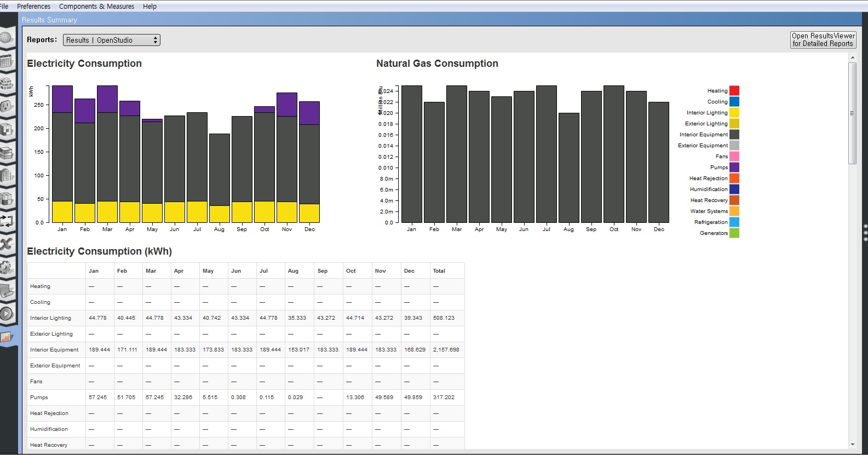Open the Run Simulation play icon
868x455 pixels.
click(x=6, y=314)
